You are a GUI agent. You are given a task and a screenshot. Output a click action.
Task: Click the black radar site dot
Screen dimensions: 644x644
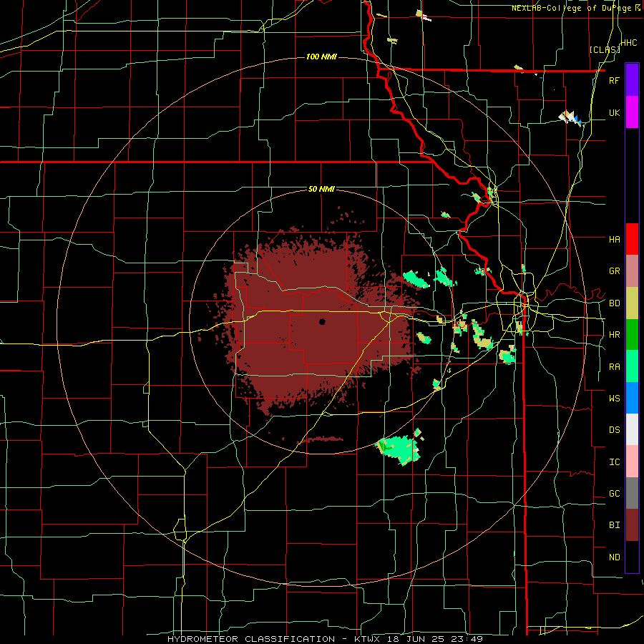pos(322,321)
